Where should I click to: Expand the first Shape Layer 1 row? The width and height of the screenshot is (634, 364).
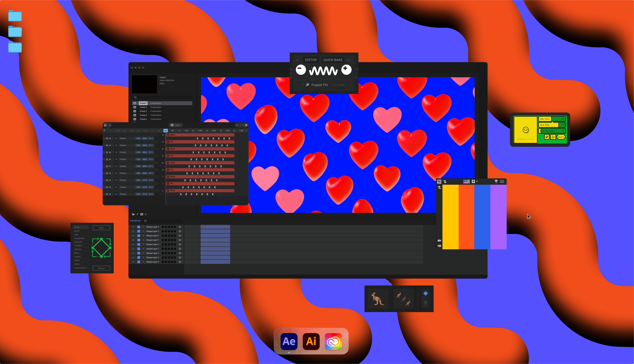click(133, 227)
